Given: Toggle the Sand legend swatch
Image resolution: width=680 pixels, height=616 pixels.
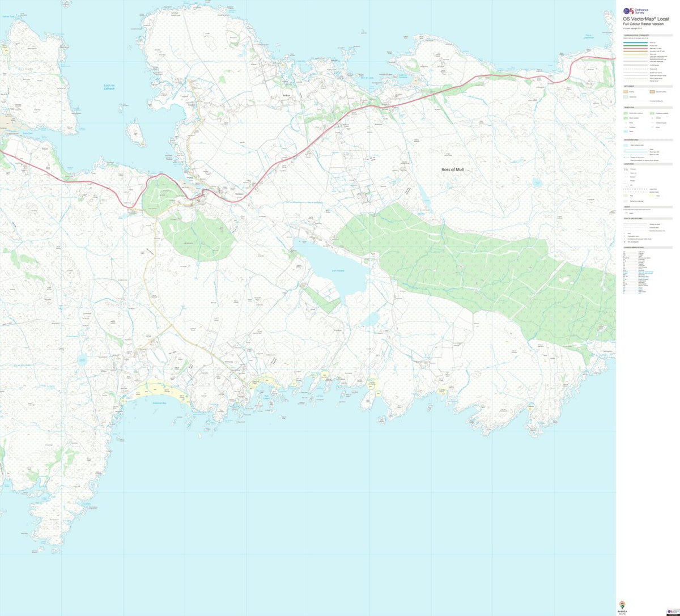Looking at the screenshot, I should [651, 196].
